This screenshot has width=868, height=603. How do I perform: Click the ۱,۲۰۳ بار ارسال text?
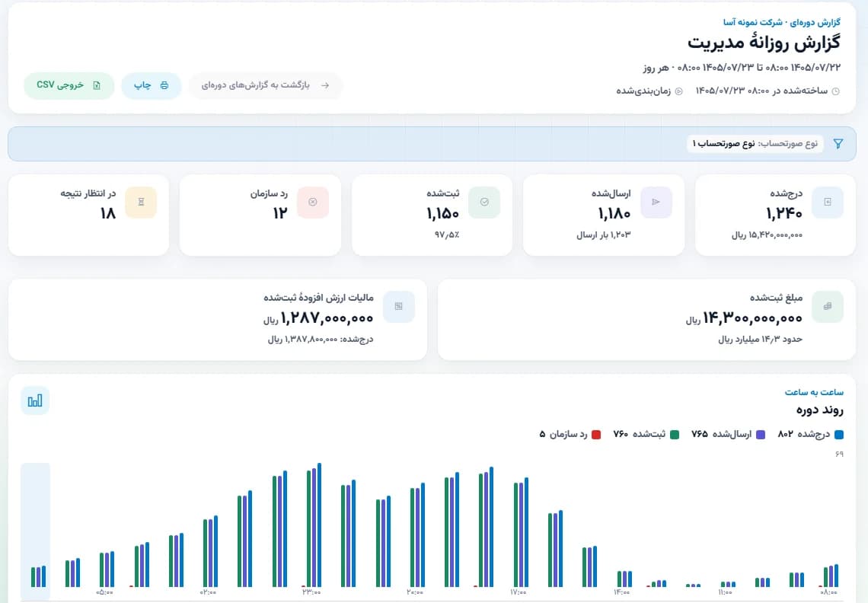point(603,234)
